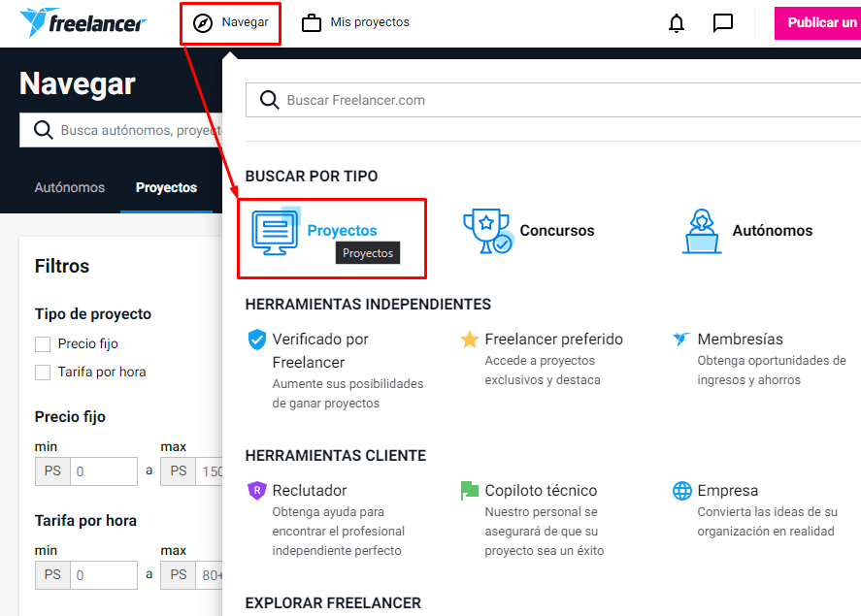Open Reclutador

[x=310, y=491]
